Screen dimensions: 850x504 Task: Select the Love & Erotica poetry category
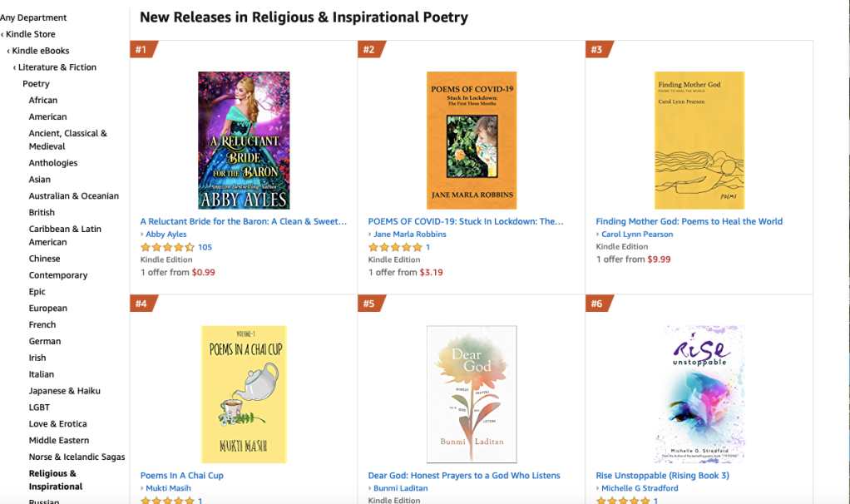[58, 424]
